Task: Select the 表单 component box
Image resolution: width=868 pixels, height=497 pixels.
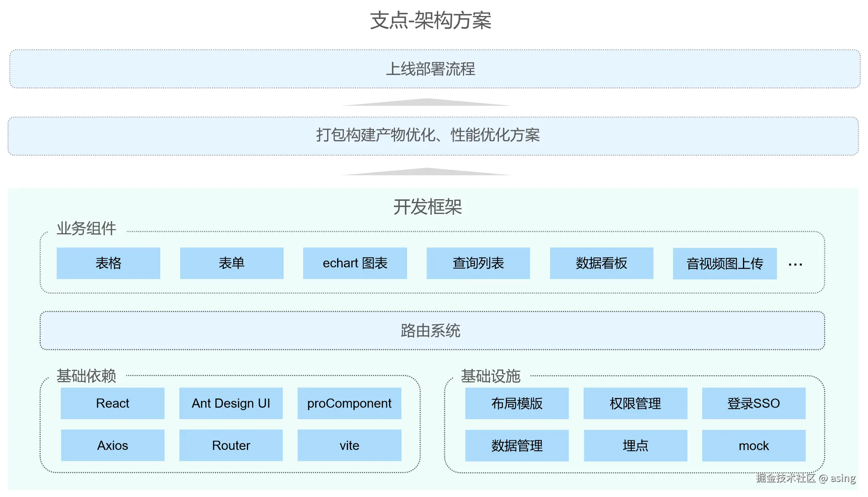Action: [232, 263]
